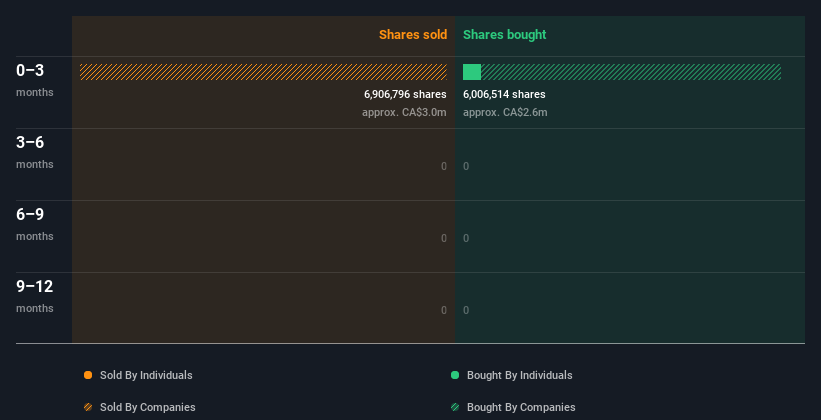
Task: Click the 6,006,514 shares value
Action: pos(504,94)
